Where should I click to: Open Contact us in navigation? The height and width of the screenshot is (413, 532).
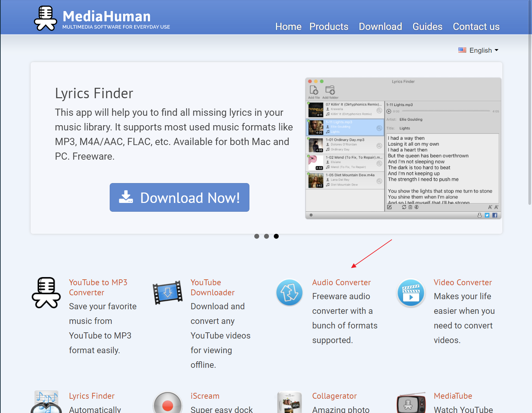point(476,27)
